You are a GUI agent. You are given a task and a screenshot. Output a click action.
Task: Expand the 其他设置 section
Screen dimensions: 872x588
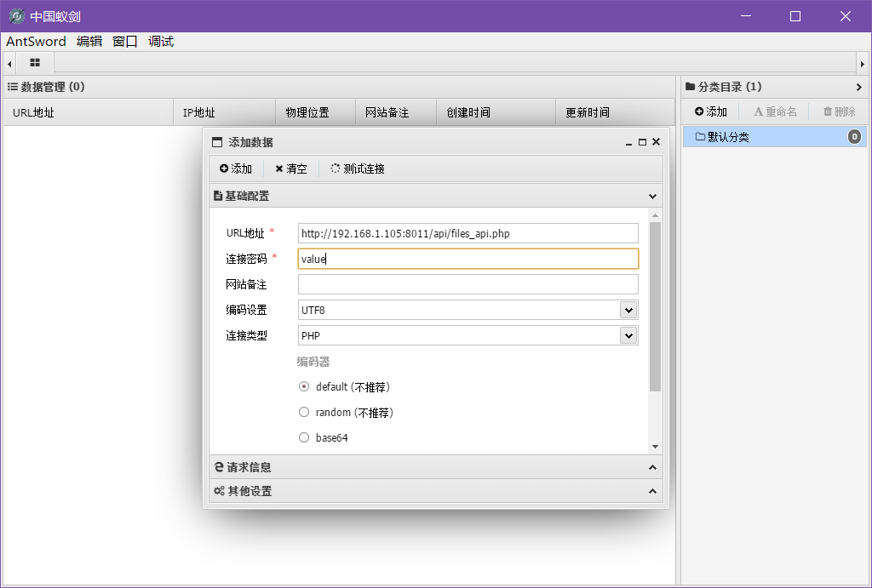pyautogui.click(x=436, y=491)
